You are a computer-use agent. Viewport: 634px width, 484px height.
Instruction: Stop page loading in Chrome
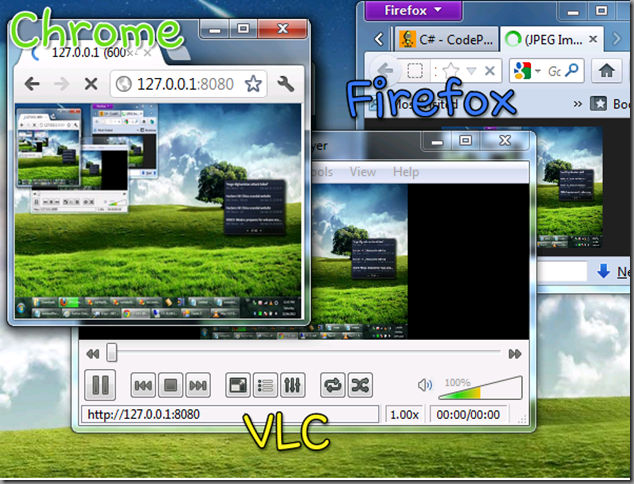coord(91,84)
